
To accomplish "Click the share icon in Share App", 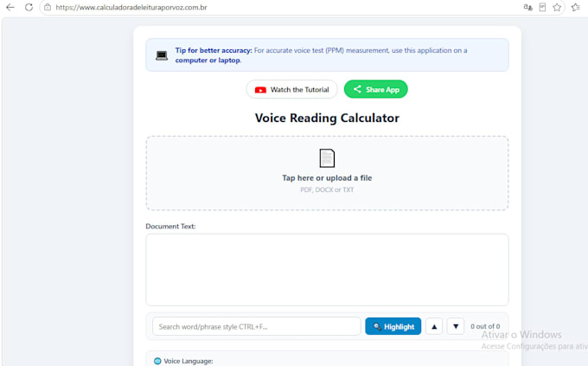I will point(357,89).
